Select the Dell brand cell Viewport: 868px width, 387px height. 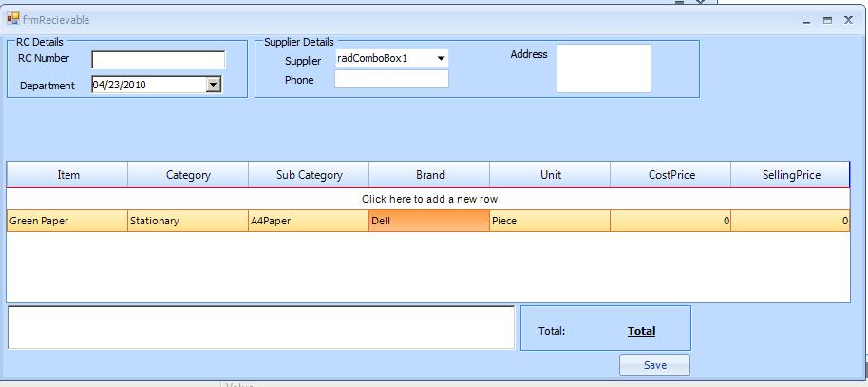tap(429, 221)
